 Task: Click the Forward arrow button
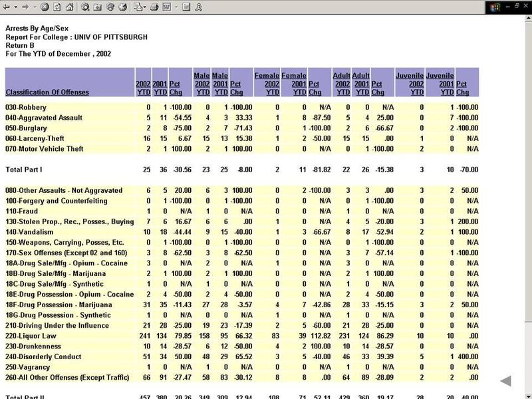[25, 7]
